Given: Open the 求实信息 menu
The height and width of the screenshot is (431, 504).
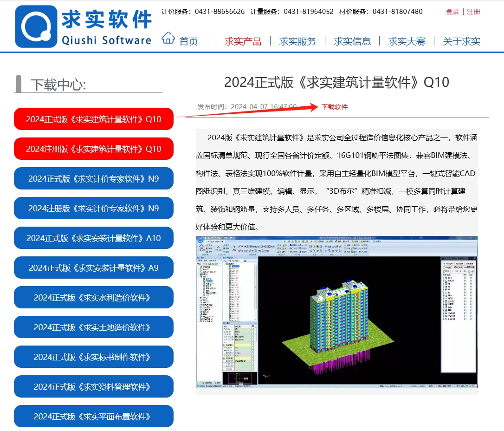Looking at the screenshot, I should (x=352, y=41).
